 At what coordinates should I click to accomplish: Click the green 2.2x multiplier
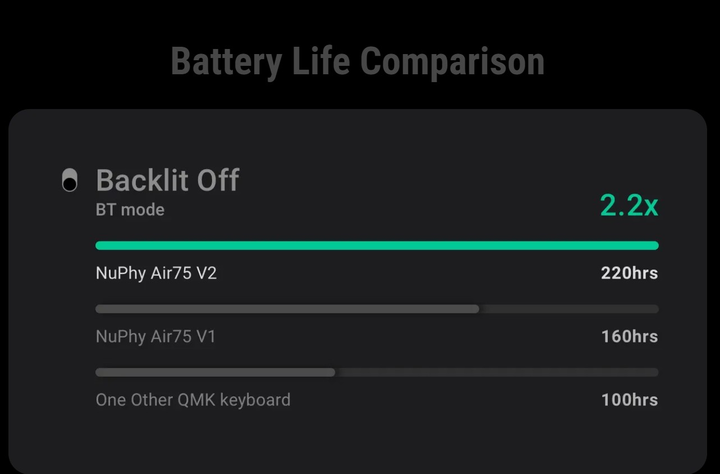coord(629,205)
